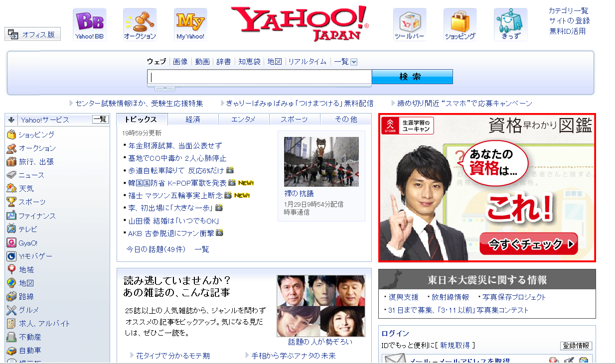Click オークション icon in services sidebar
Viewport: 615px width, 364px height.
11,148
